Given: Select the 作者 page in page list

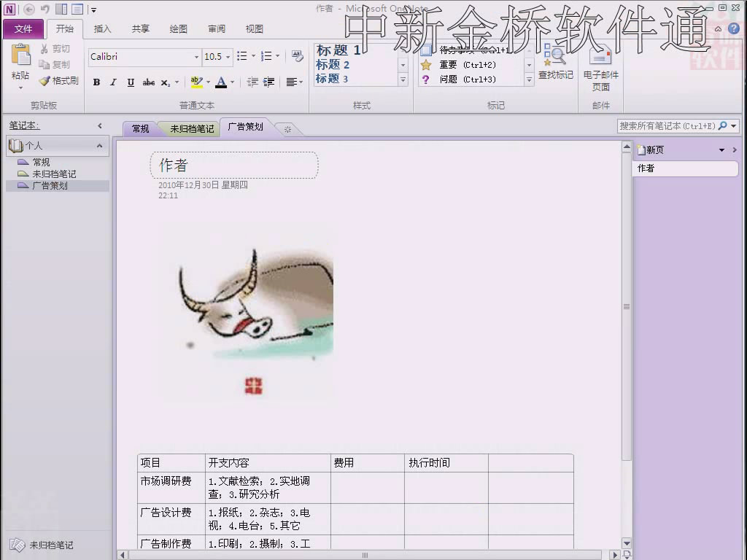Looking at the screenshot, I should (686, 168).
